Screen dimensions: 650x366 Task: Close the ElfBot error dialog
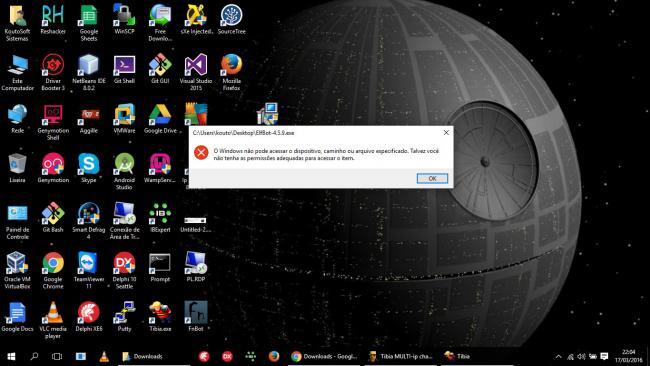pyautogui.click(x=446, y=133)
